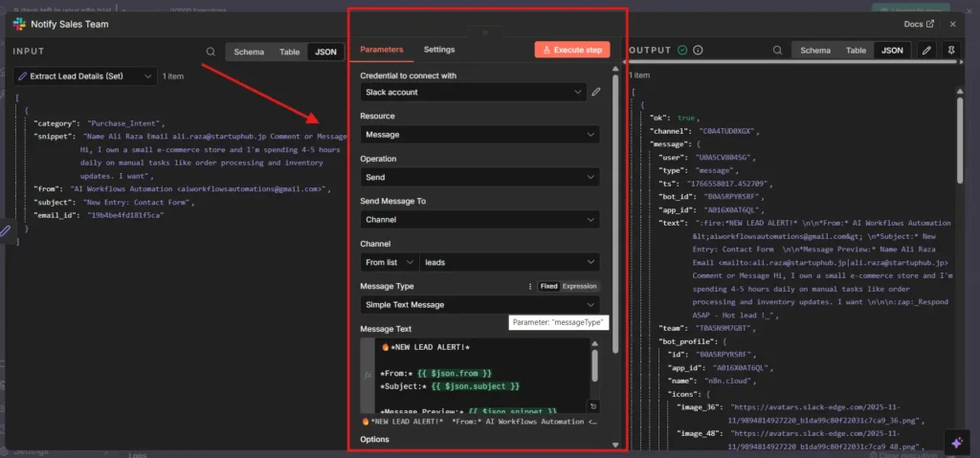Click the message preview line below Message Text

coord(479,422)
